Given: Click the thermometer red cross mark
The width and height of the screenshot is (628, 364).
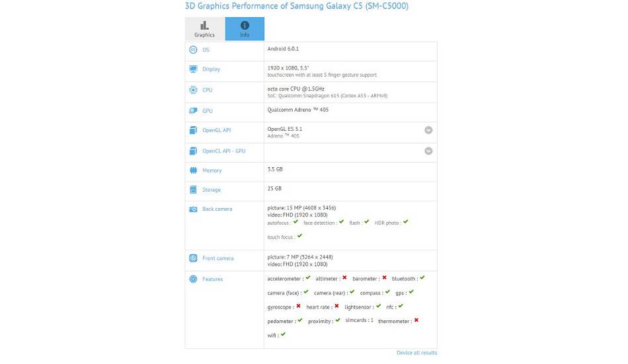Looking at the screenshot, I should click(x=416, y=320).
